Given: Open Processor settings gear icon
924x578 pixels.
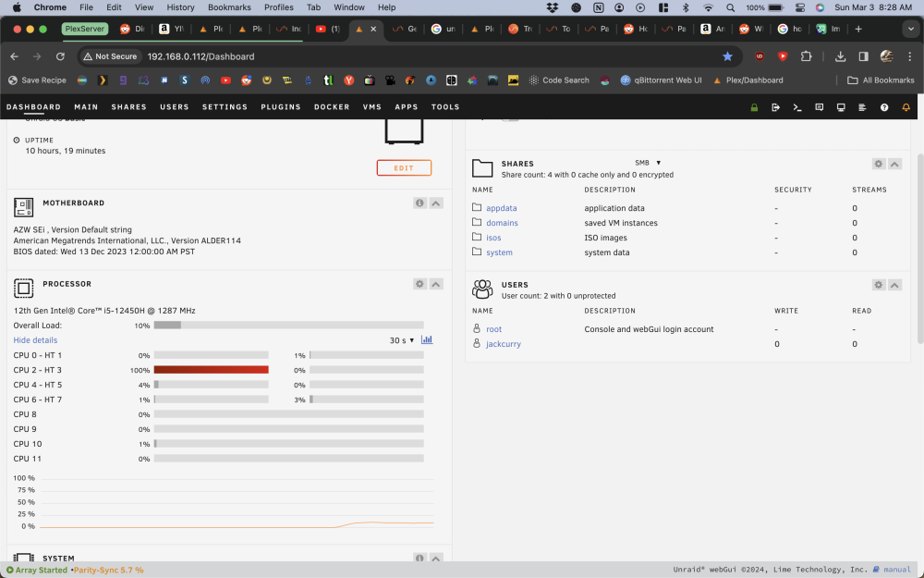Looking at the screenshot, I should (419, 284).
